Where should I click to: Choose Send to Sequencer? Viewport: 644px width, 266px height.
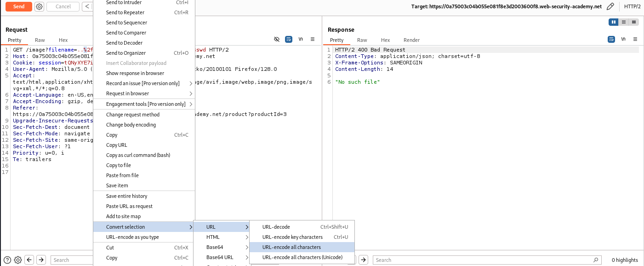tap(144, 23)
